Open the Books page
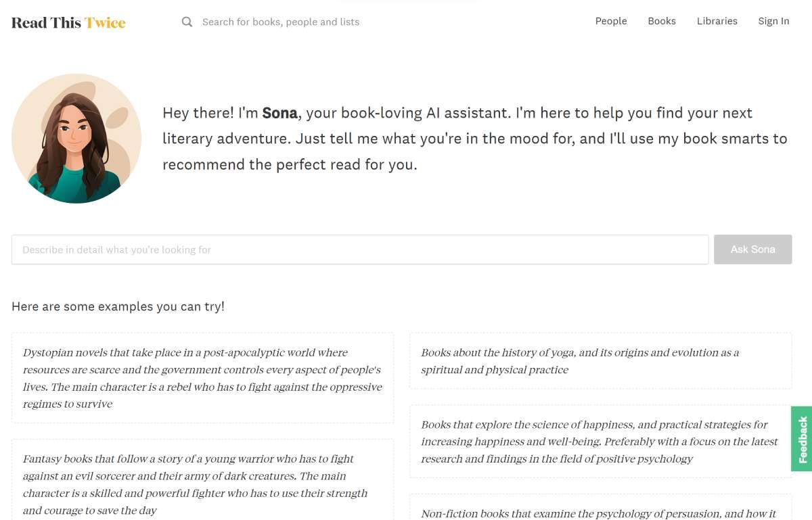Viewport: 812px width, 520px height. click(661, 21)
